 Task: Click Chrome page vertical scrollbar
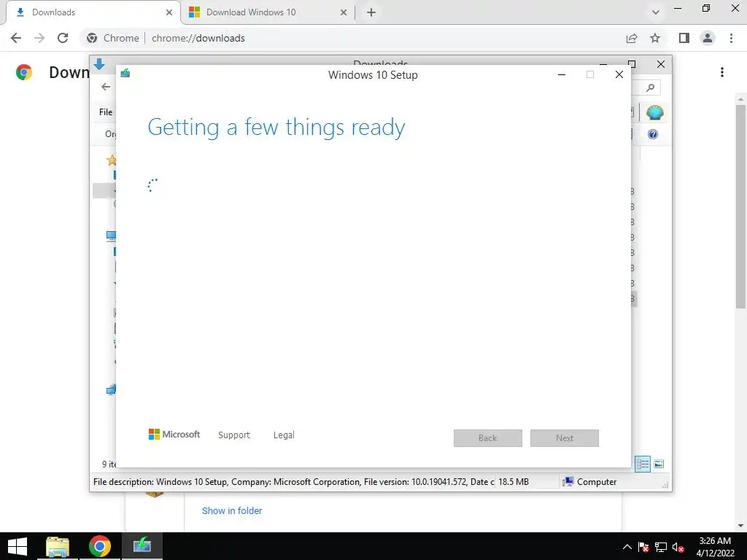(740, 205)
